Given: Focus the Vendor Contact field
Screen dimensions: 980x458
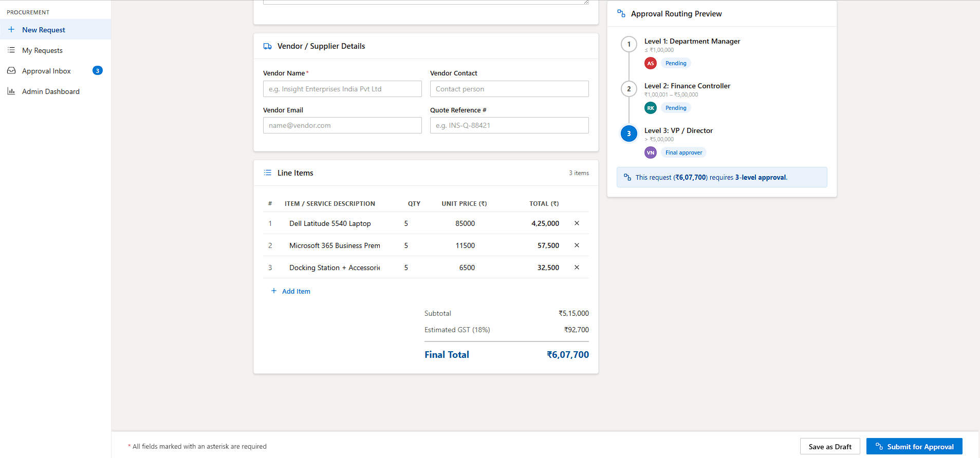Looking at the screenshot, I should (509, 89).
